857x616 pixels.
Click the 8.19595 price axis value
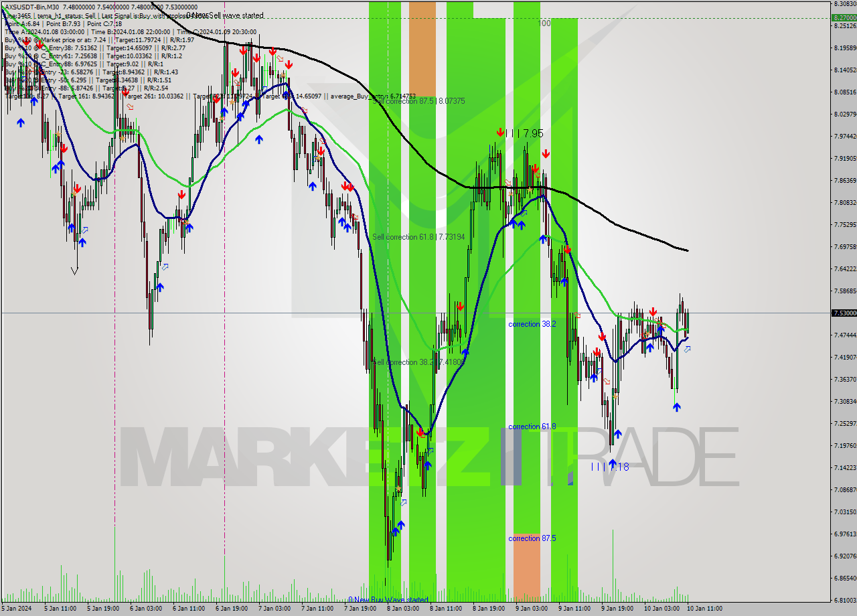[844, 48]
